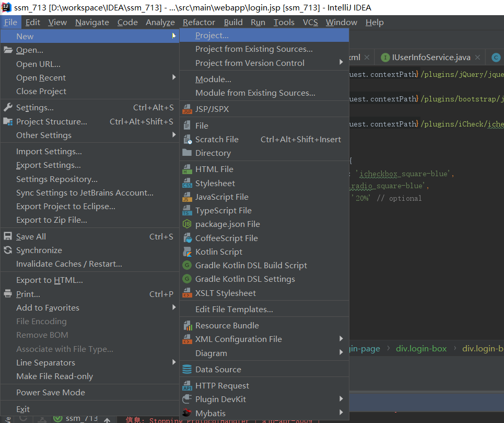Click the Gradle Kotlin DSL Settings icon
The height and width of the screenshot is (423, 504).
pyautogui.click(x=187, y=279)
